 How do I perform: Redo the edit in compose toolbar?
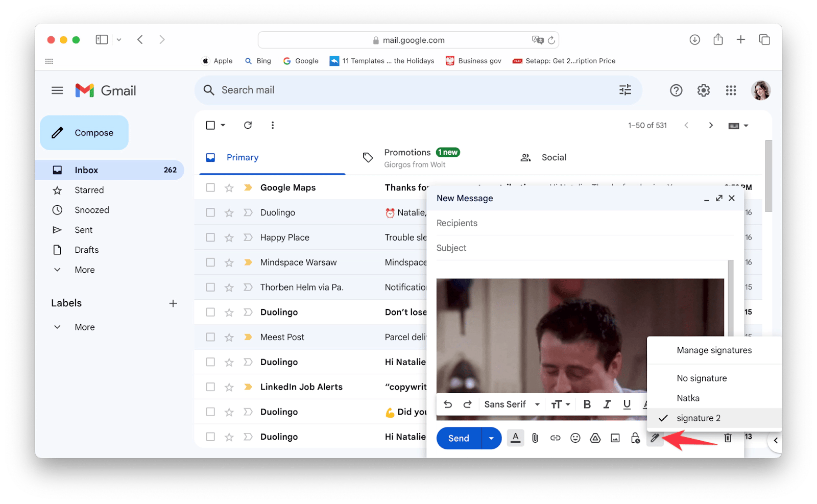pyautogui.click(x=467, y=404)
